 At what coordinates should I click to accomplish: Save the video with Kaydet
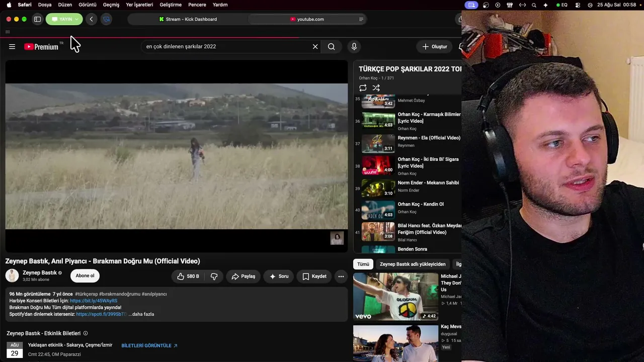click(314, 276)
